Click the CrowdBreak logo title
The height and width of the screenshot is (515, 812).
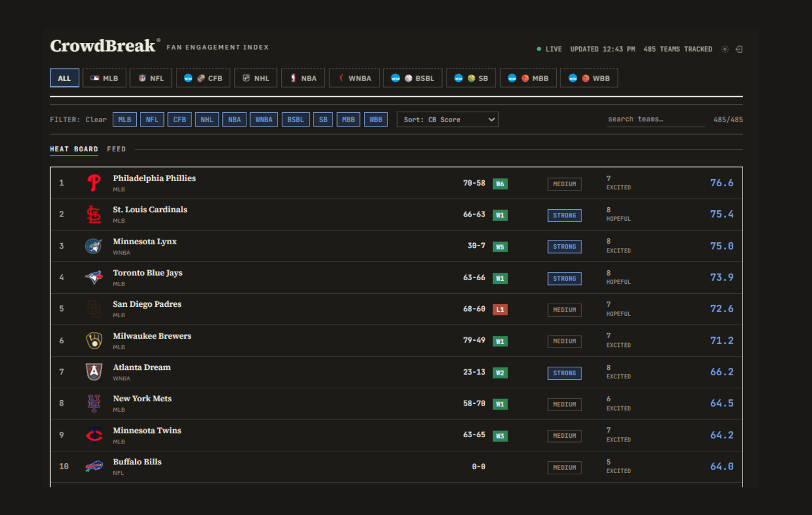click(x=103, y=46)
